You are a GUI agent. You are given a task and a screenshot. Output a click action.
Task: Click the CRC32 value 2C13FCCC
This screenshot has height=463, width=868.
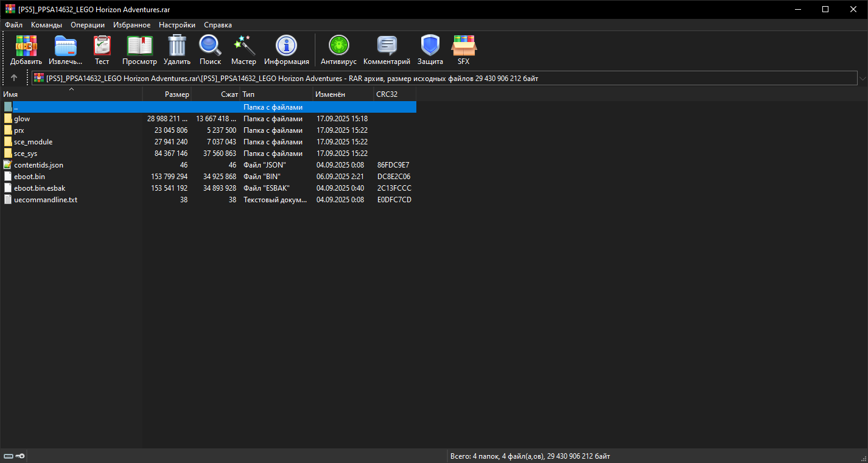coord(394,188)
